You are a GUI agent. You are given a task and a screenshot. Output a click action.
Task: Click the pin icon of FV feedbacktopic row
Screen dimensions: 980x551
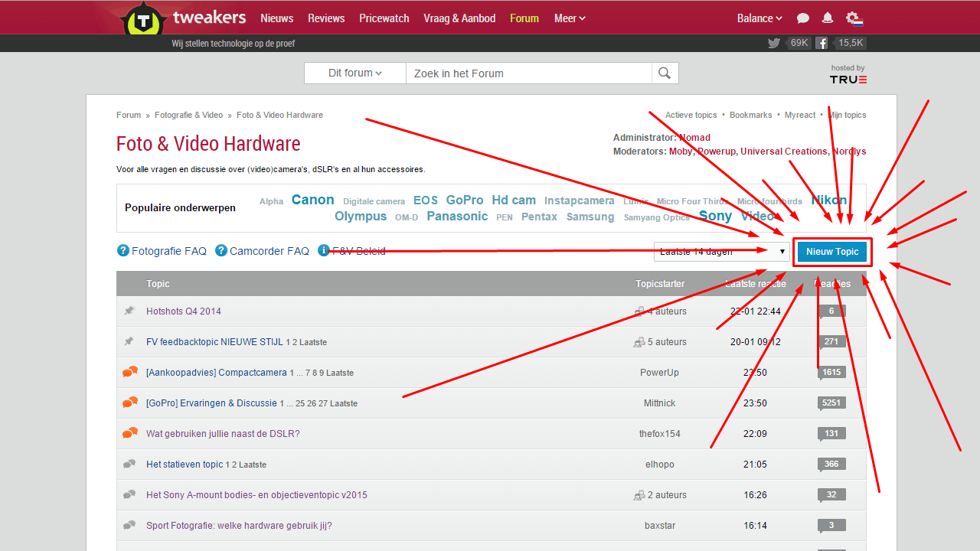(129, 341)
